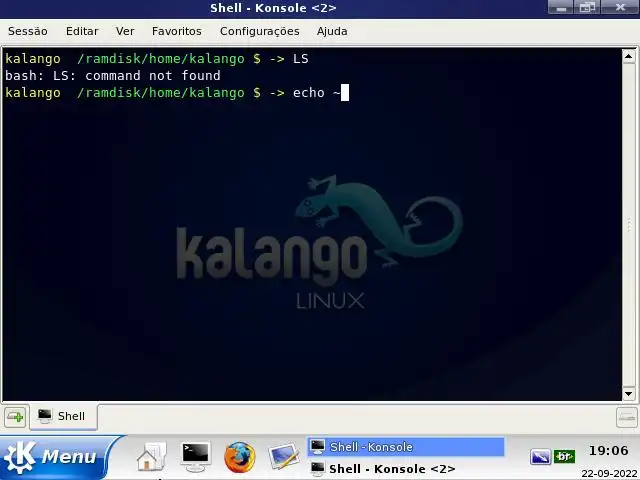The height and width of the screenshot is (480, 640).
Task: Launch the terminal monitor icon in panel
Action: coord(196,457)
